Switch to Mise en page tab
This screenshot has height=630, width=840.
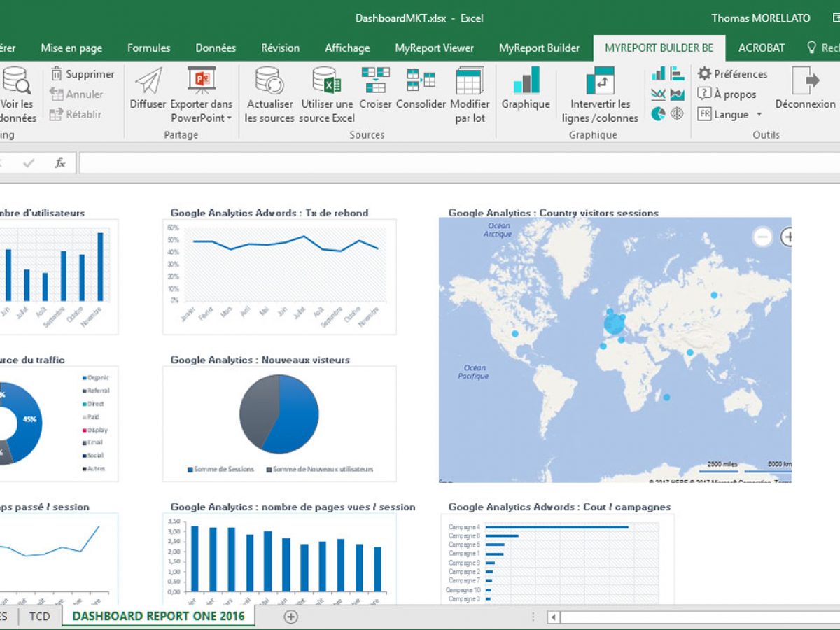[71, 48]
